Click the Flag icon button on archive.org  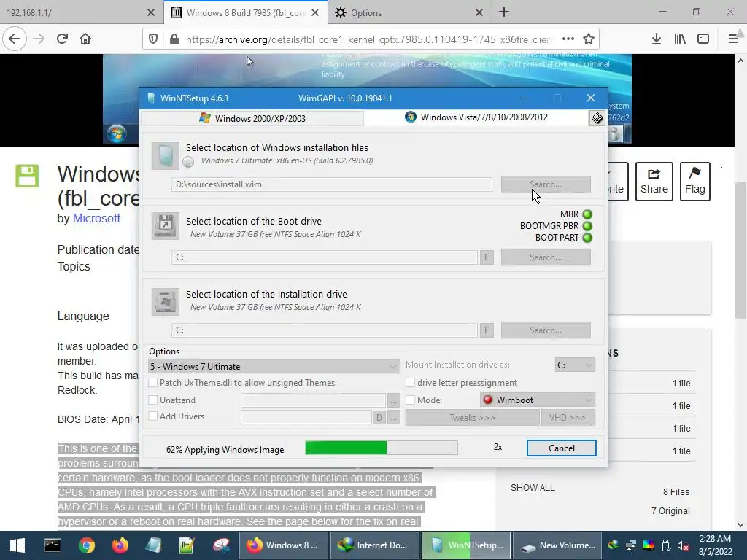694,182
